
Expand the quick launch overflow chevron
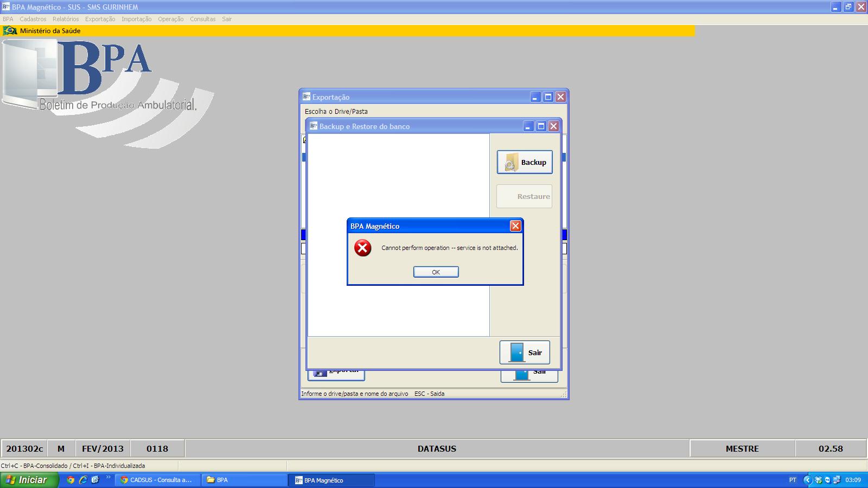pyautogui.click(x=108, y=478)
